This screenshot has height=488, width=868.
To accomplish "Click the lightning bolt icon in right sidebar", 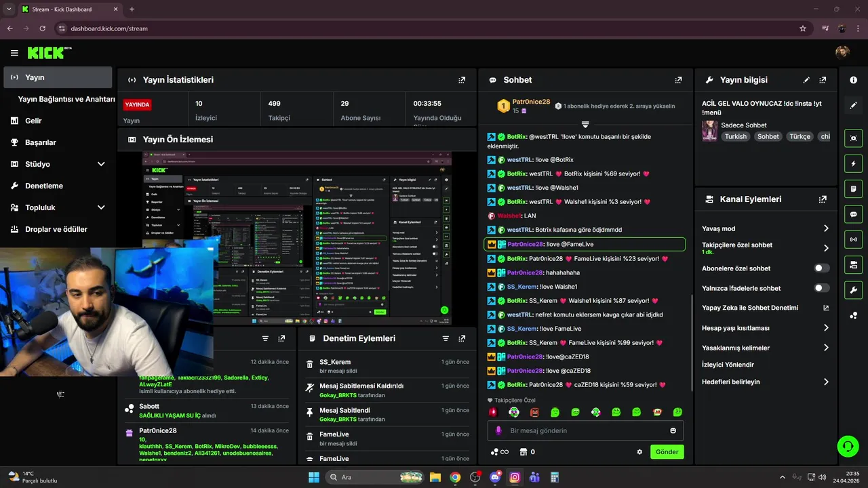I will click(x=853, y=163).
